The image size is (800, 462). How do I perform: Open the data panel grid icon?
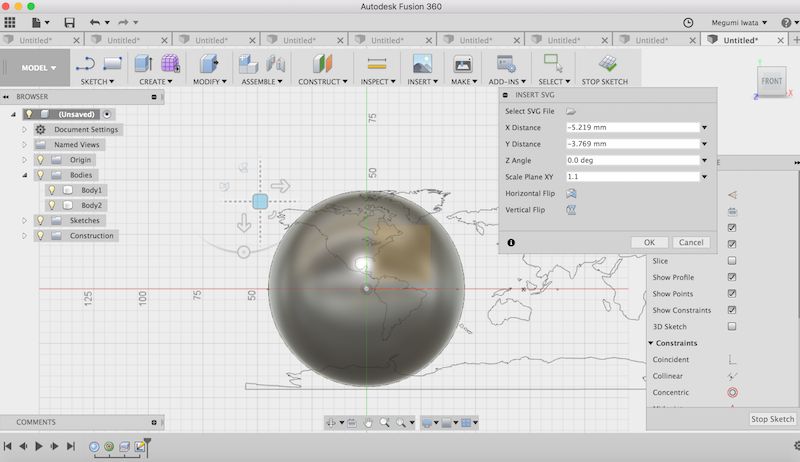(x=10, y=22)
